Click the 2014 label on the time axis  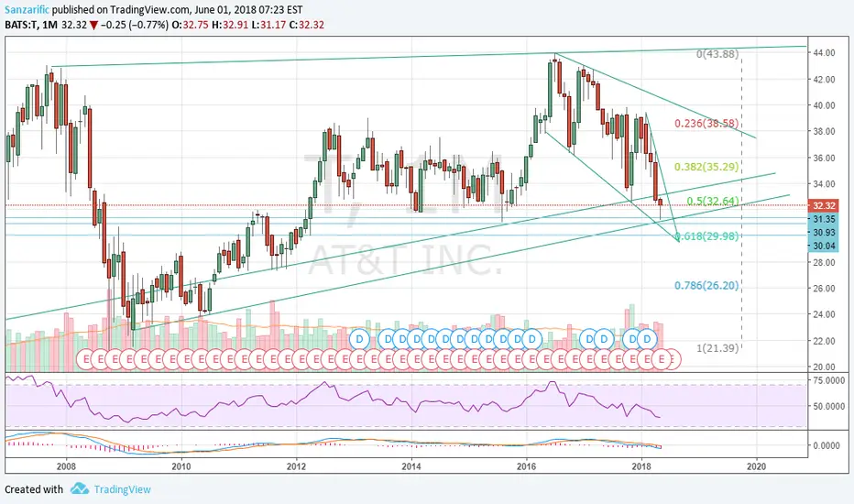point(411,466)
